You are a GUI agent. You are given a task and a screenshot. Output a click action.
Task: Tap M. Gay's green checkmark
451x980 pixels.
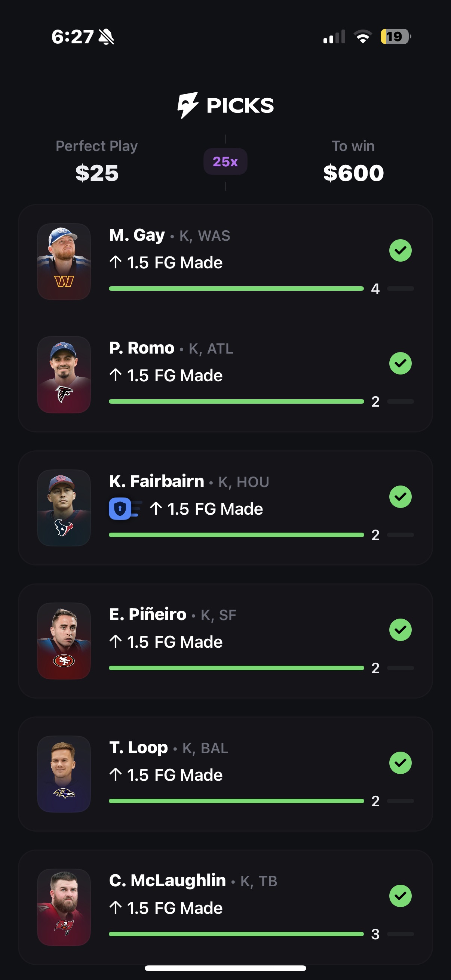click(401, 250)
